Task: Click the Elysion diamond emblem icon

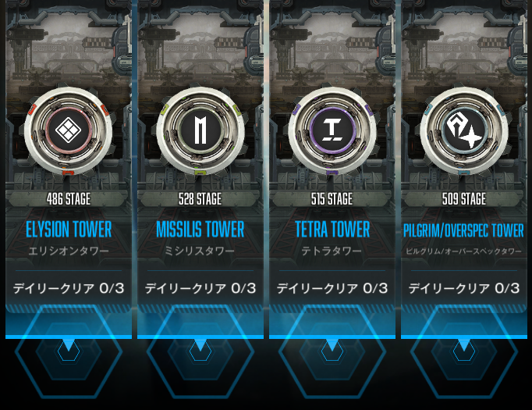Action: click(x=68, y=130)
